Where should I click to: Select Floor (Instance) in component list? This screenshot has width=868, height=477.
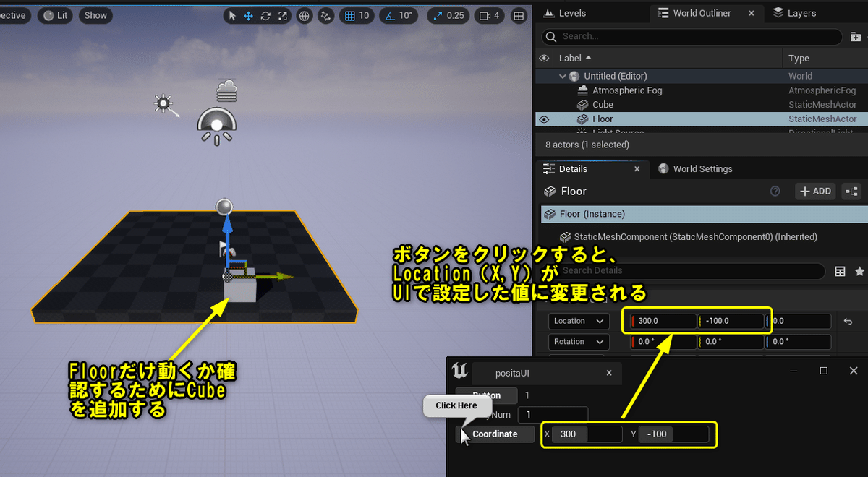703,214
